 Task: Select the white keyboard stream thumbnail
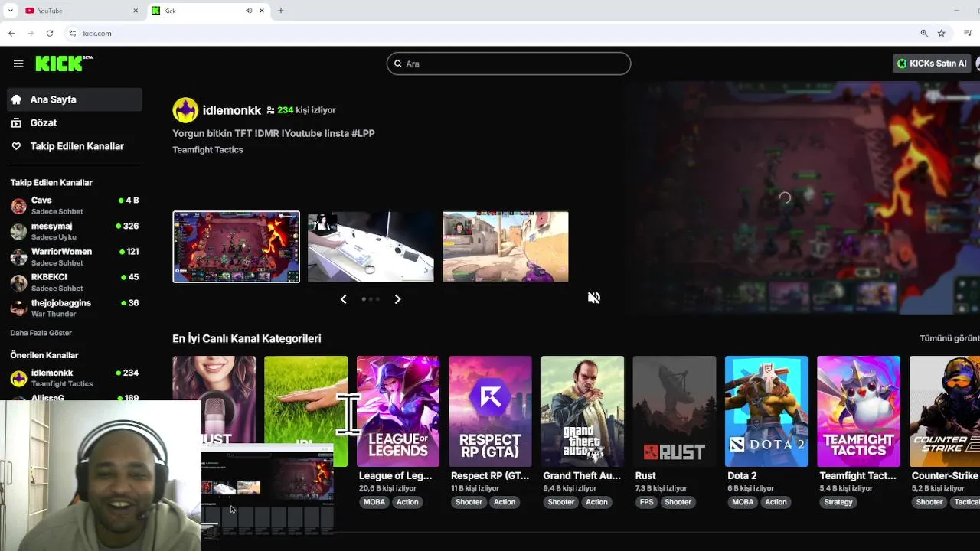[371, 246]
